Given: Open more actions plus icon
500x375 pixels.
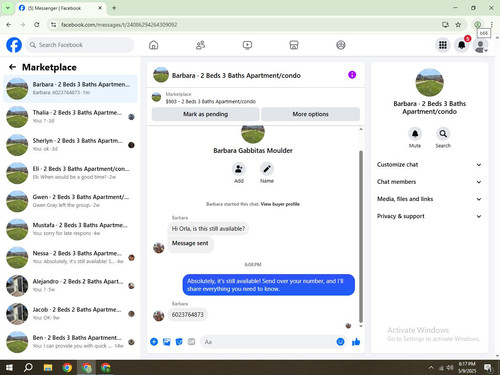Looking at the screenshot, I should coord(154,342).
